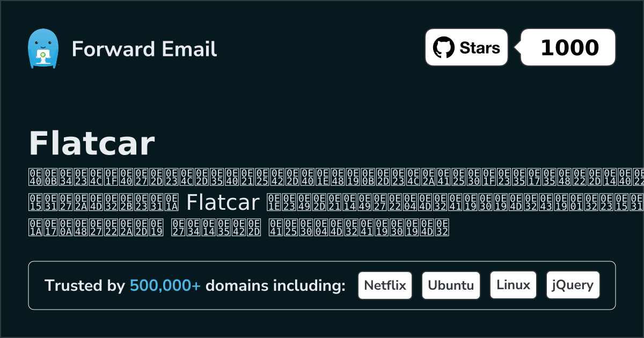Open the Forward Email brand name link
The height and width of the screenshot is (338, 644).
tap(144, 49)
